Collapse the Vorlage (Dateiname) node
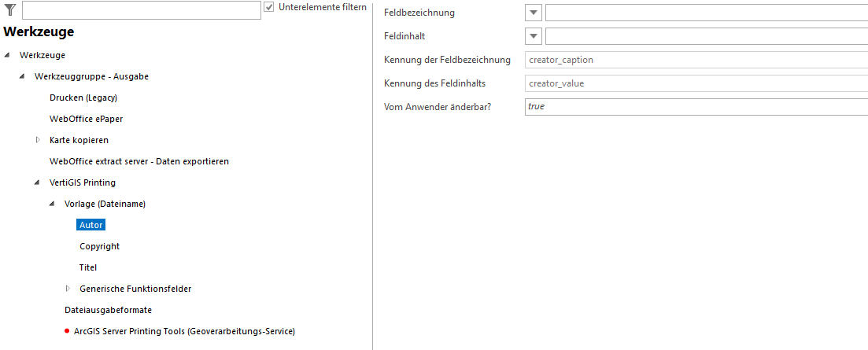Viewport: 868px width, 350px height. [x=53, y=204]
